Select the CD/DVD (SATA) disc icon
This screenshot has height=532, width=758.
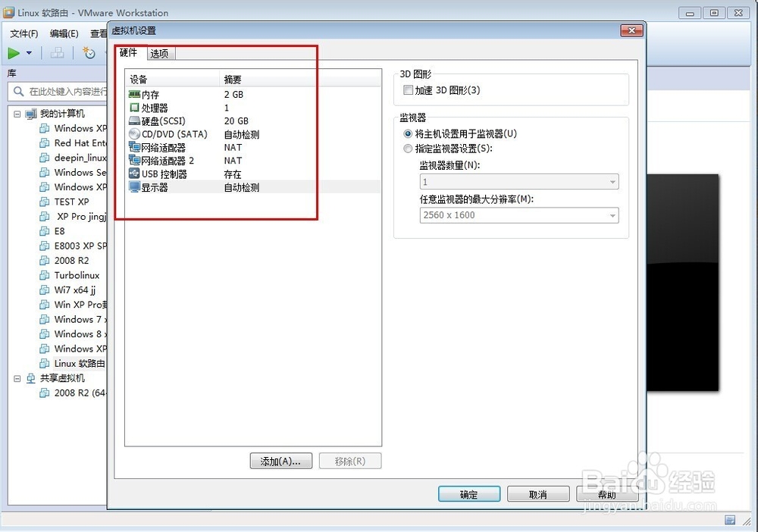134,134
